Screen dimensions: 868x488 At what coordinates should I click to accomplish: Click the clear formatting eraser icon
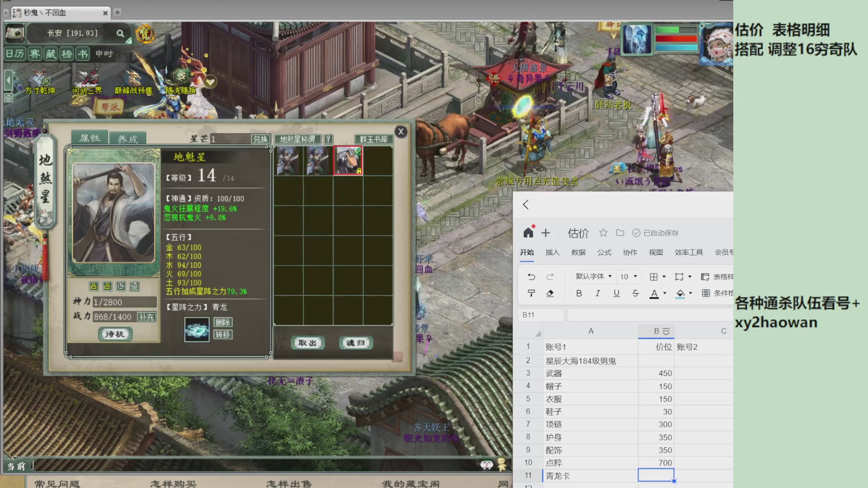[550, 293]
